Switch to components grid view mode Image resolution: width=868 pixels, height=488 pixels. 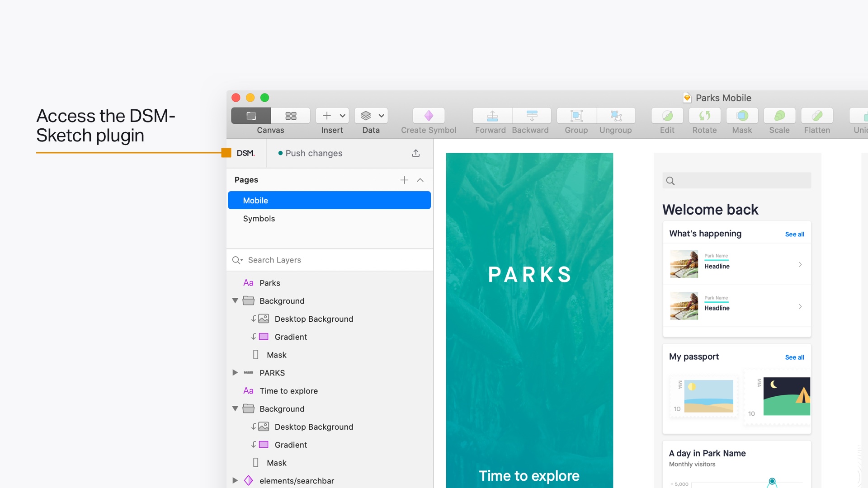[291, 116]
